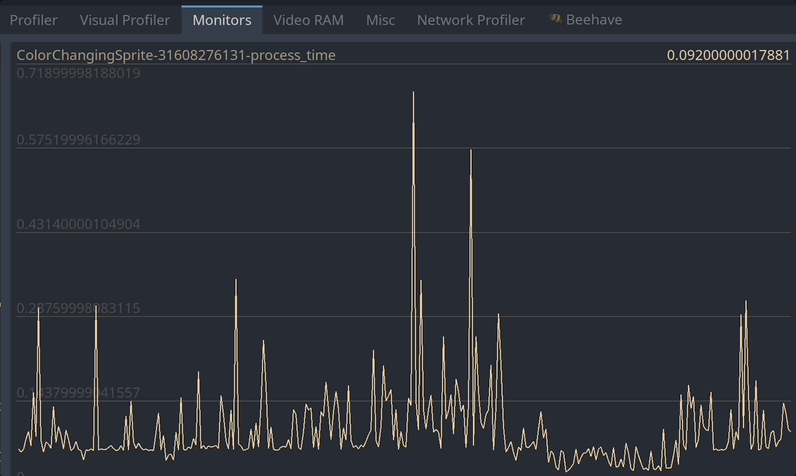
Task: Open the Misc tab
Action: (380, 20)
